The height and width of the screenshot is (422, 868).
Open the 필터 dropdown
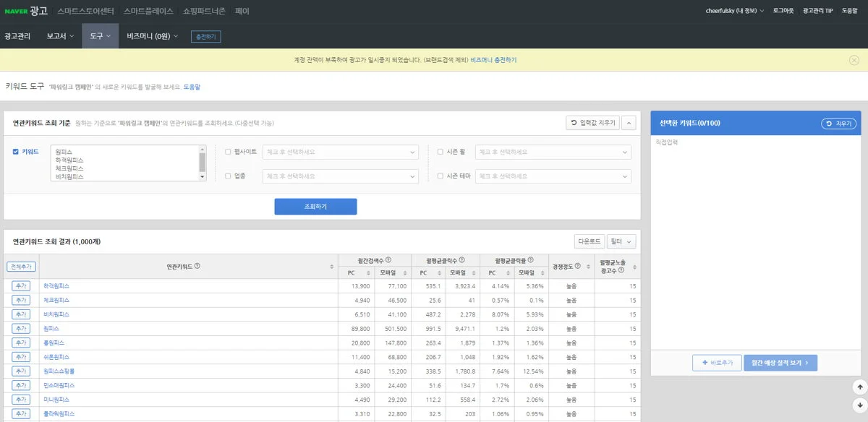pos(621,241)
